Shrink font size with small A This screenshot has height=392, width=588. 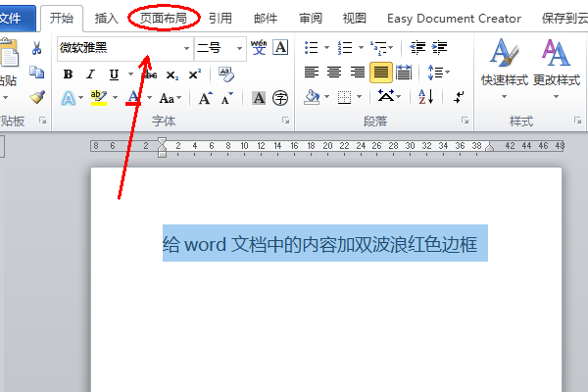[x=227, y=98]
